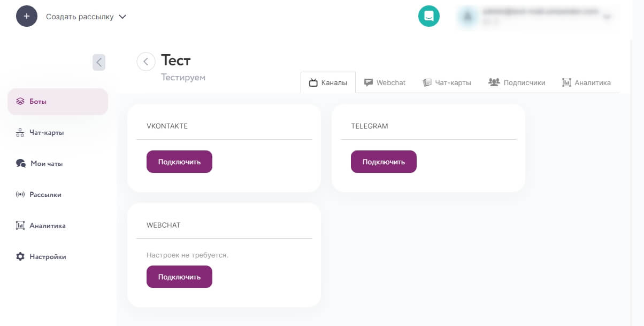The width and height of the screenshot is (644, 326).
Task: Open Настройки gear in the sidebar
Action: click(20, 256)
